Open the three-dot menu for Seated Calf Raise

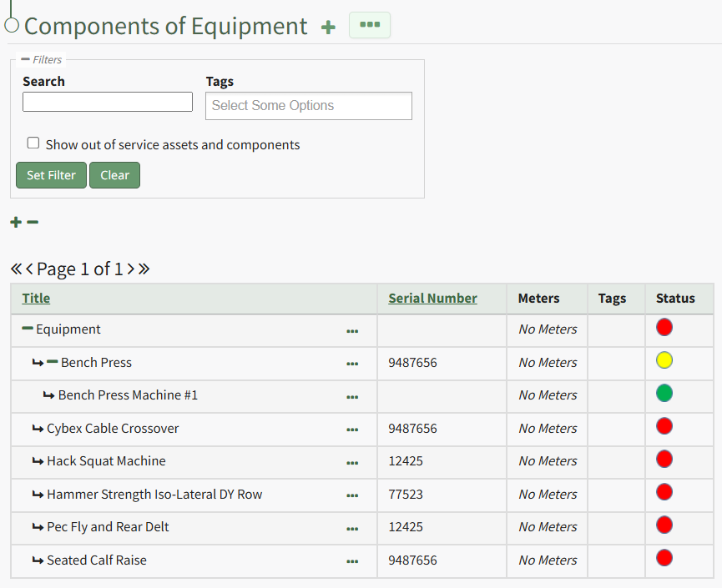coord(352,561)
